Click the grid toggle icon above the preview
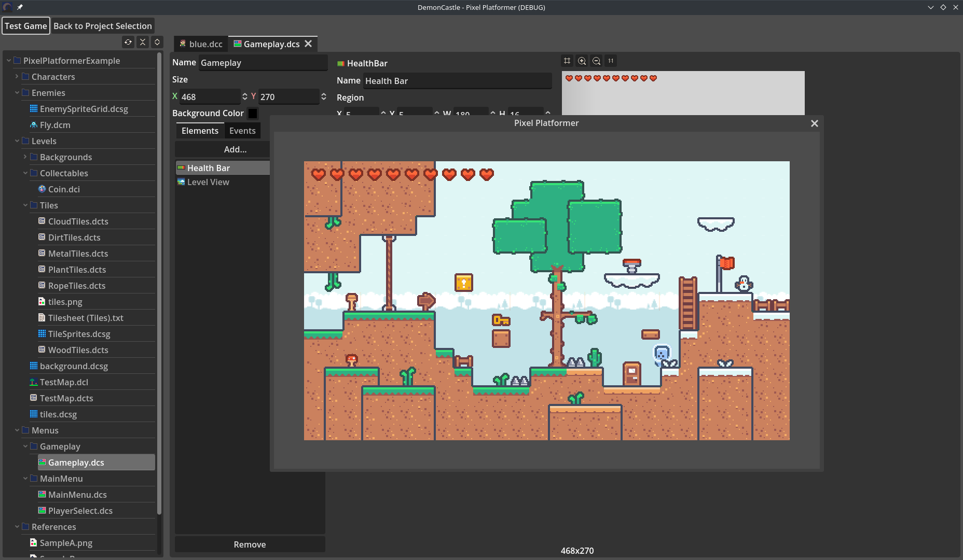The image size is (963, 560). tap(567, 61)
